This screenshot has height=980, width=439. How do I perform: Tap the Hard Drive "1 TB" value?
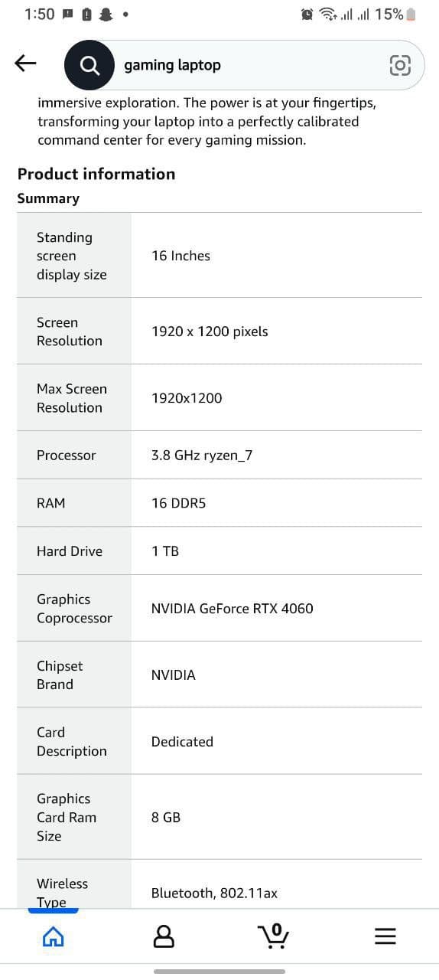click(165, 551)
